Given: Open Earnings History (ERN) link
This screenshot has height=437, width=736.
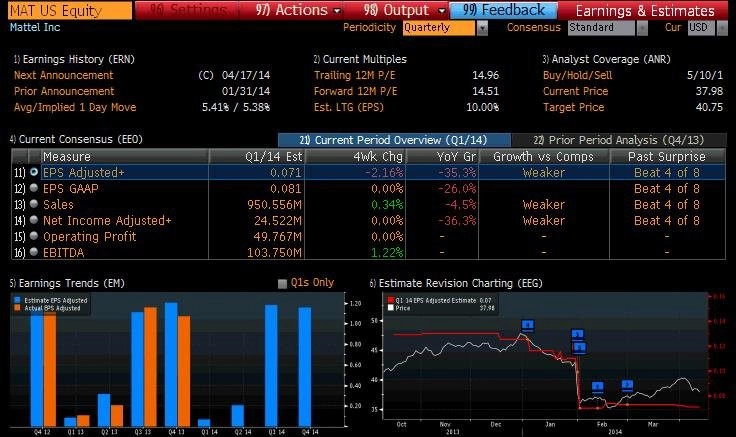Looking at the screenshot, I should (x=74, y=59).
